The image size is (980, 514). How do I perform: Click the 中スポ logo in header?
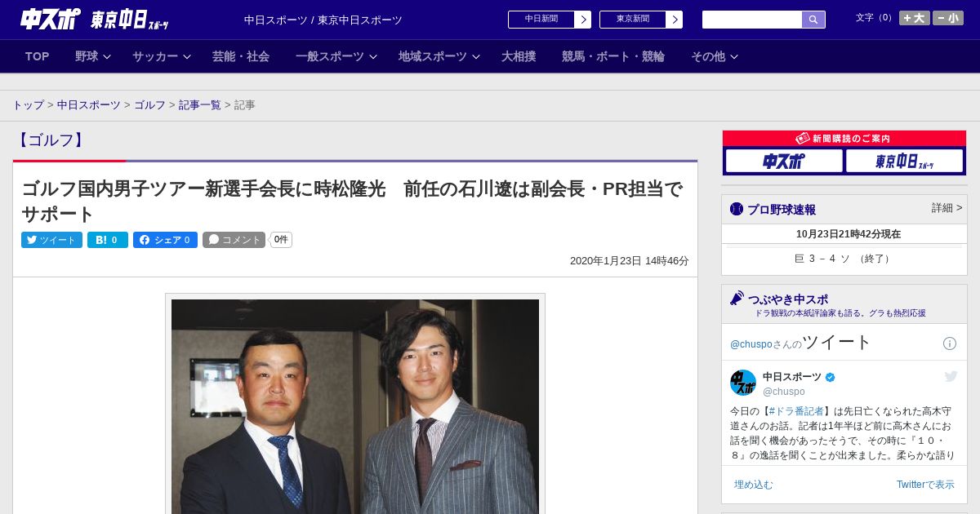(50, 19)
